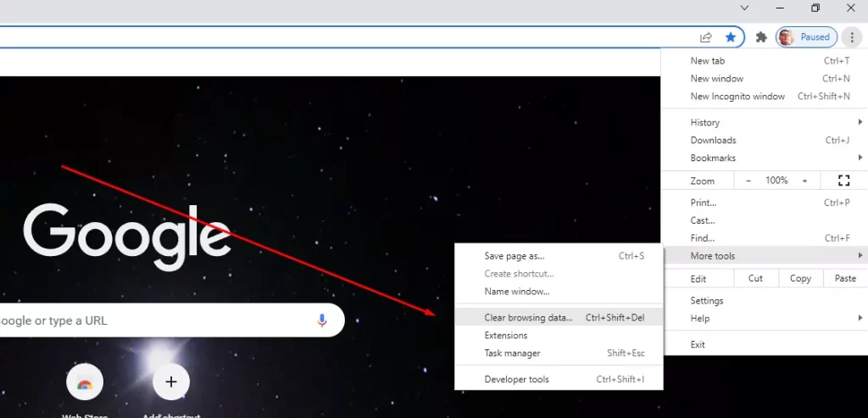Click the 100% zoom level value
The image size is (868, 418).
(776, 181)
